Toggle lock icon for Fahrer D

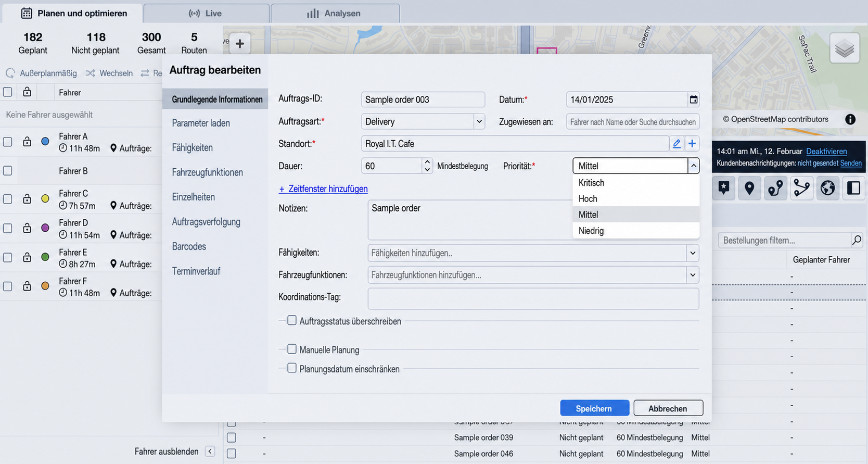coord(27,228)
